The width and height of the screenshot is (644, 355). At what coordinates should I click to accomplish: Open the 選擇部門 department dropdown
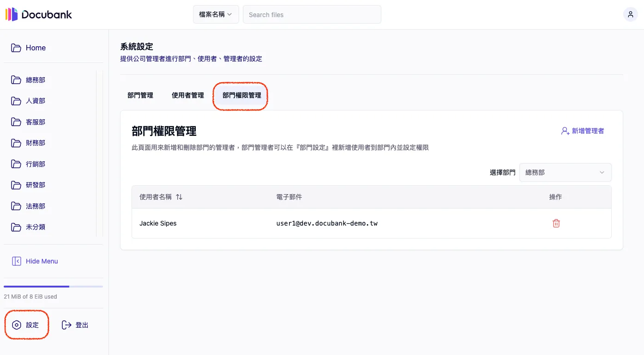[x=565, y=172]
